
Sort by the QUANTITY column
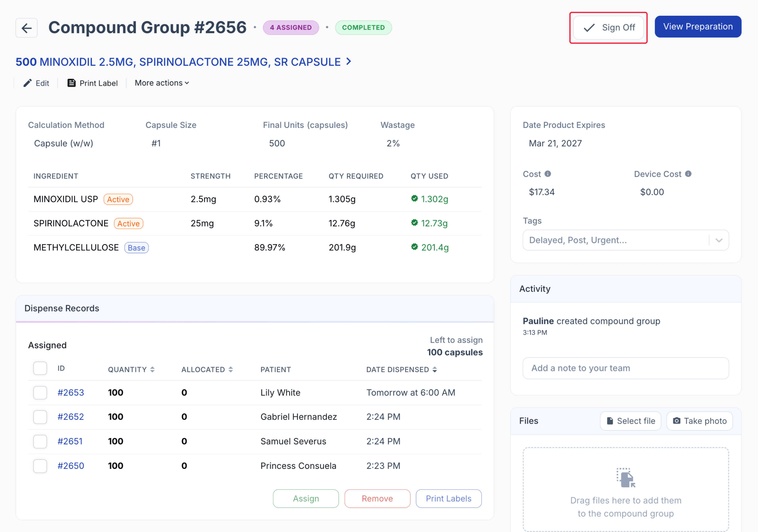coord(131,370)
